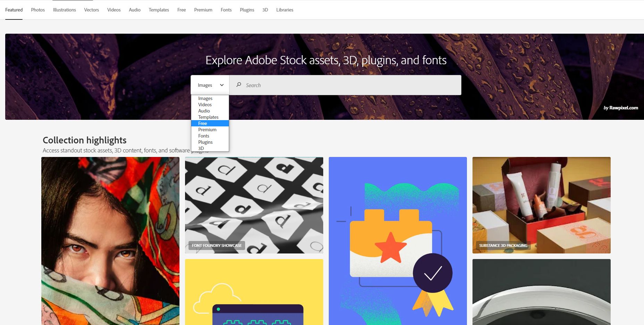This screenshot has width=644, height=325.
Task: Click the FONT FOUNDRY SHOWCASE label
Action: pyautogui.click(x=217, y=245)
